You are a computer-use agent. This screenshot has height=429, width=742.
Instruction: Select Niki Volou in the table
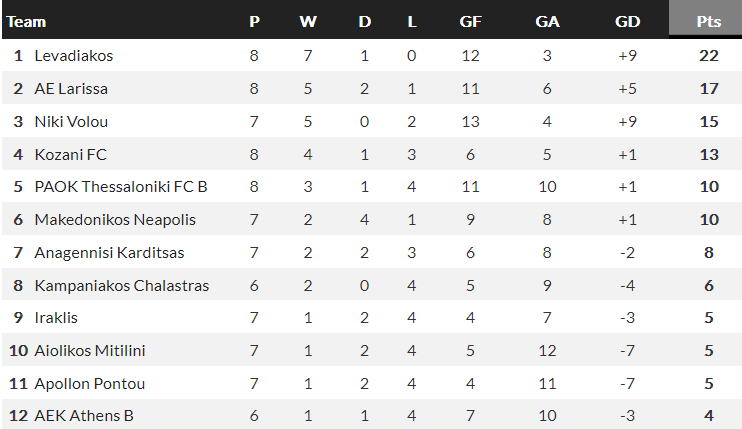coord(71,122)
